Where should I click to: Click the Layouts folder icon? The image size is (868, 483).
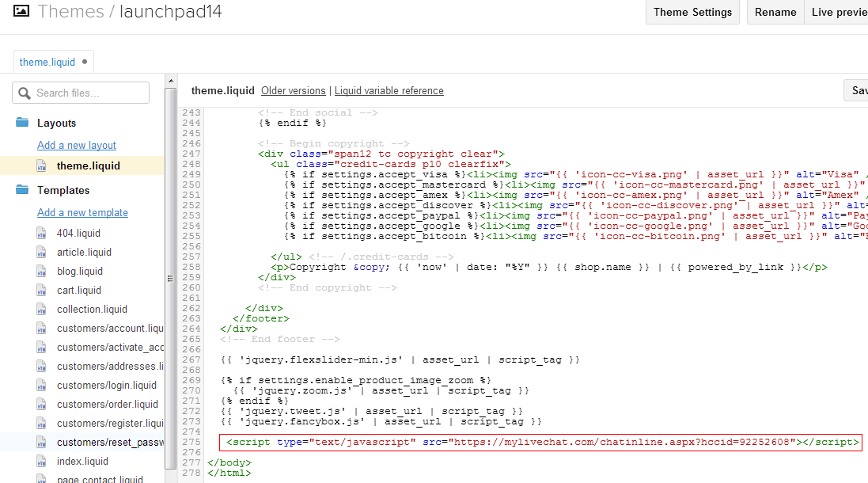click(x=22, y=123)
